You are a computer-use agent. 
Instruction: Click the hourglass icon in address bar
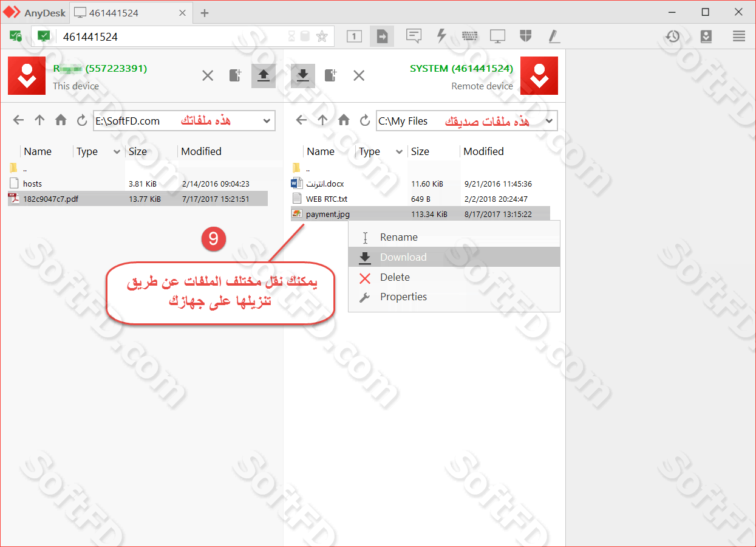292,37
